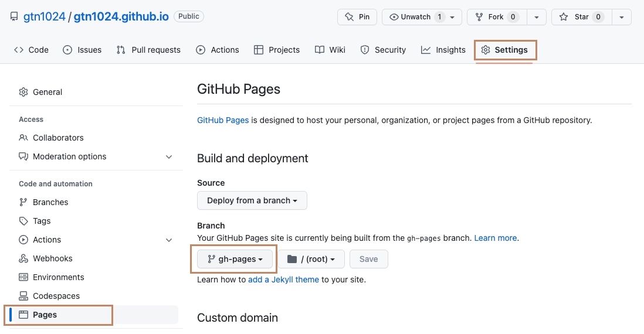Expand the Actions sidebar section chevron
This screenshot has height=334, width=644.
169,240
